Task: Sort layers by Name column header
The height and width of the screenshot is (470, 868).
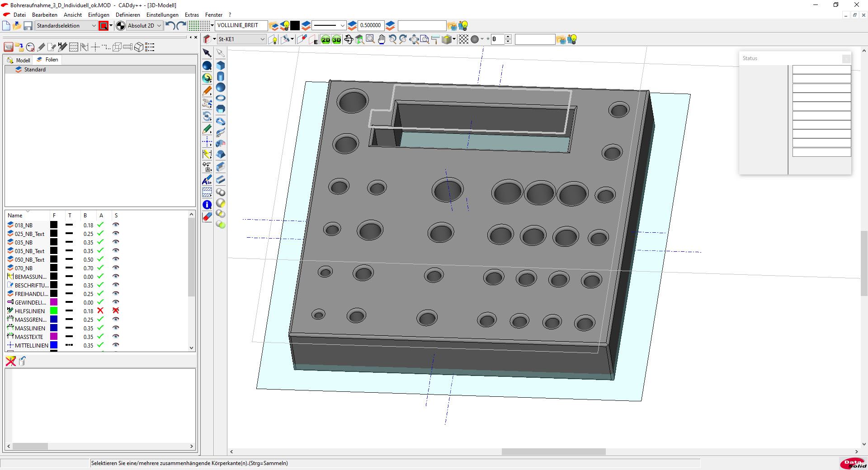Action: pyautogui.click(x=15, y=216)
